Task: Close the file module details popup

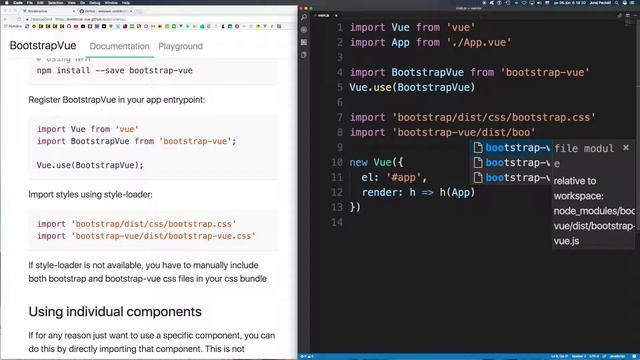Action: 626,148
